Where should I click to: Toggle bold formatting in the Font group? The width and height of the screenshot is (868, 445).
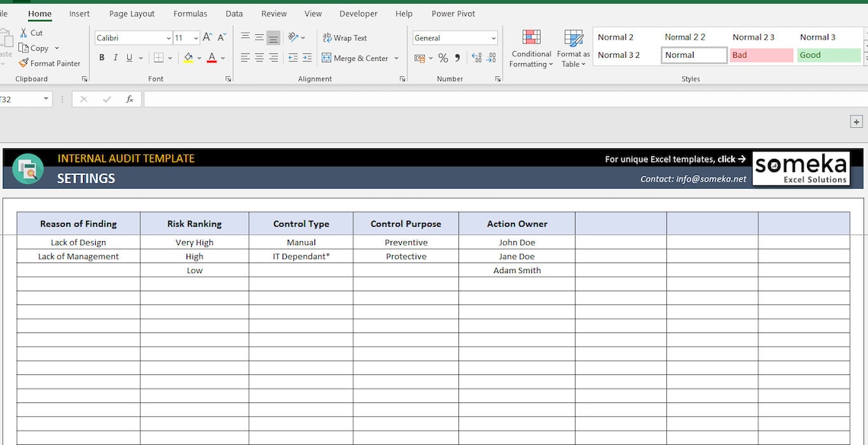tap(102, 57)
